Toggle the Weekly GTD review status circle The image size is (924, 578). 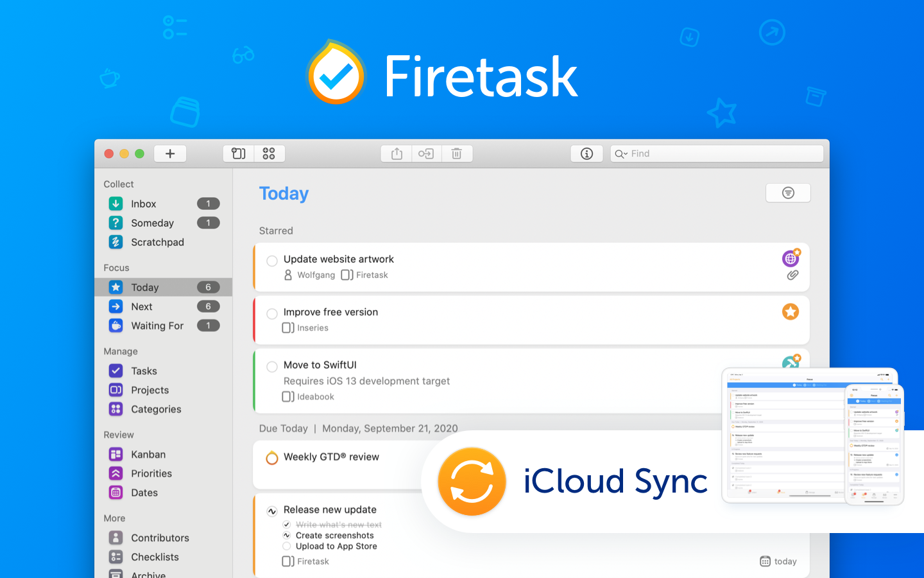[x=272, y=458]
